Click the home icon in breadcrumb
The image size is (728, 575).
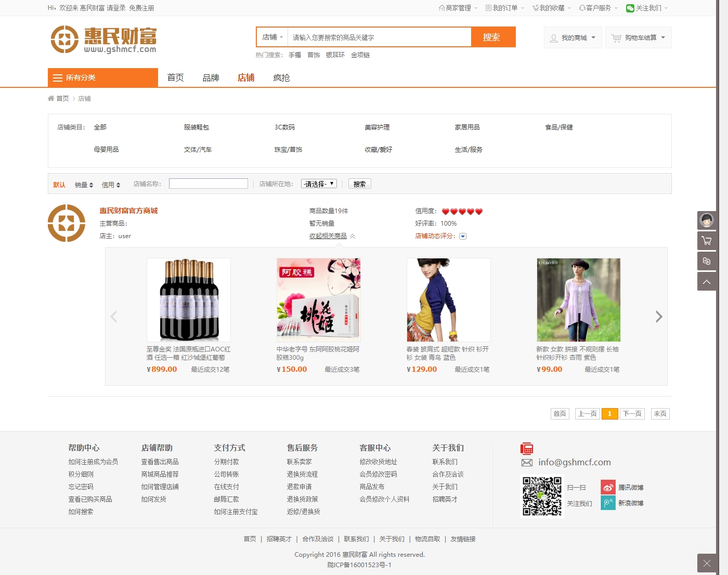[51, 98]
